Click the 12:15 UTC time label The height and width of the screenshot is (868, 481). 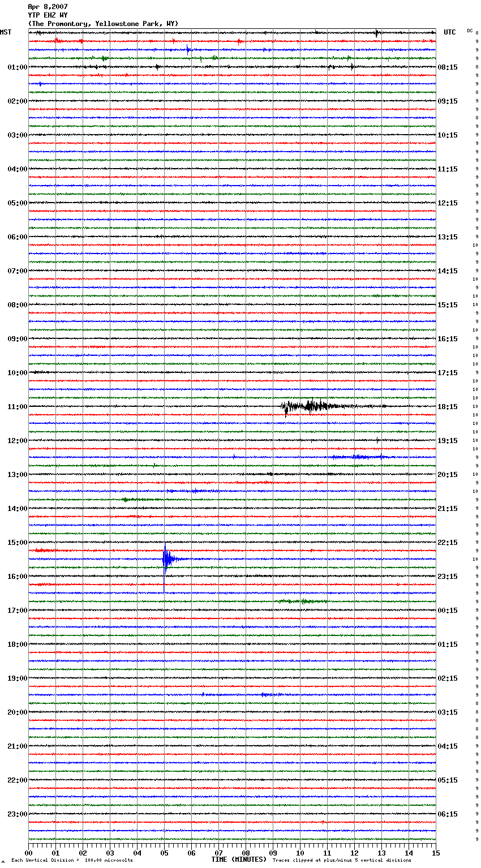[x=448, y=203]
